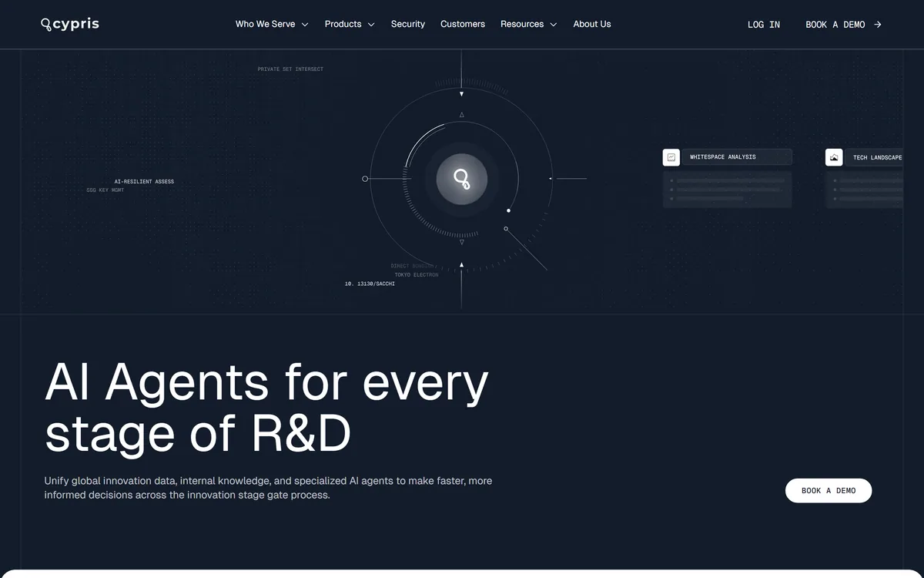Click the AI-RESILIENT ASSESS label
Image resolution: width=924 pixels, height=578 pixels.
144,182
